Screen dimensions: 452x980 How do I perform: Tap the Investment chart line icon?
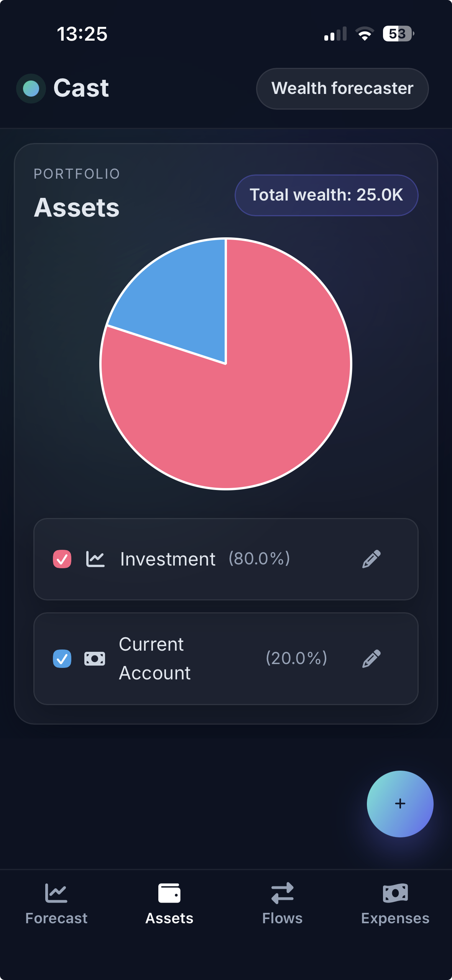[x=95, y=559]
